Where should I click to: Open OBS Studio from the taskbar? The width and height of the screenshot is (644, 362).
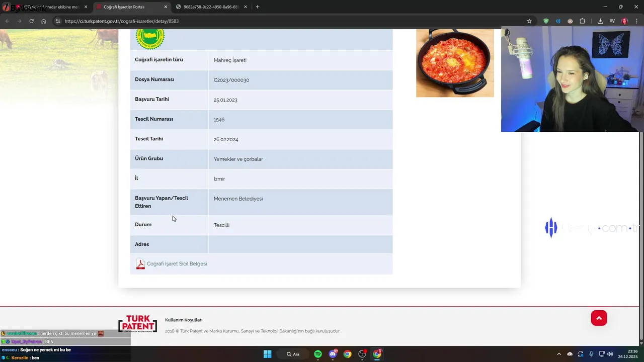pyautogui.click(x=362, y=354)
